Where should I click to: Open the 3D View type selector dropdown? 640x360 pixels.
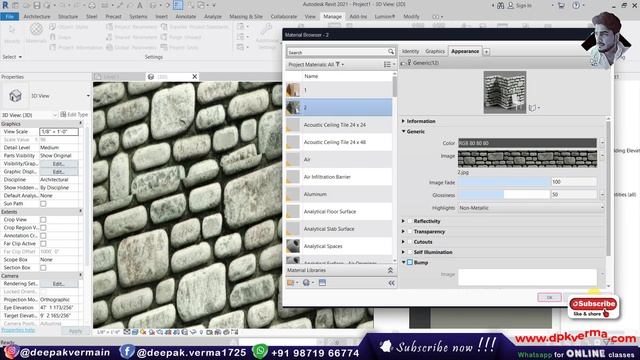(x=88, y=96)
